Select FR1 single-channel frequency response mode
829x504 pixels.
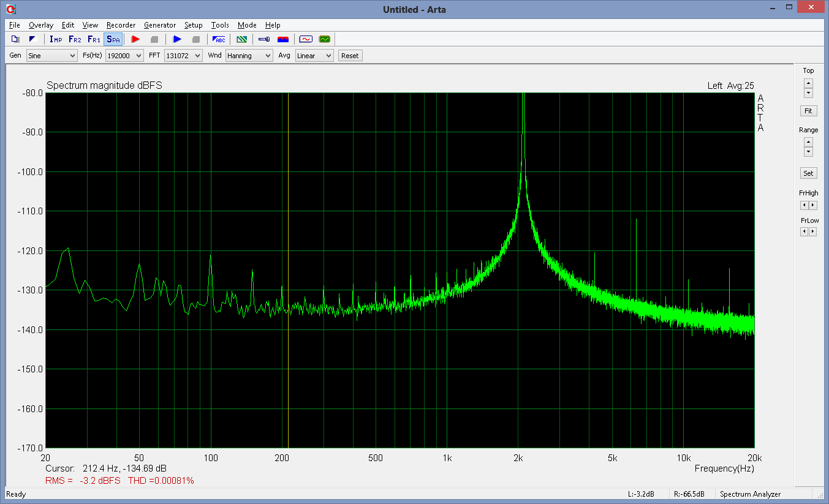[94, 39]
